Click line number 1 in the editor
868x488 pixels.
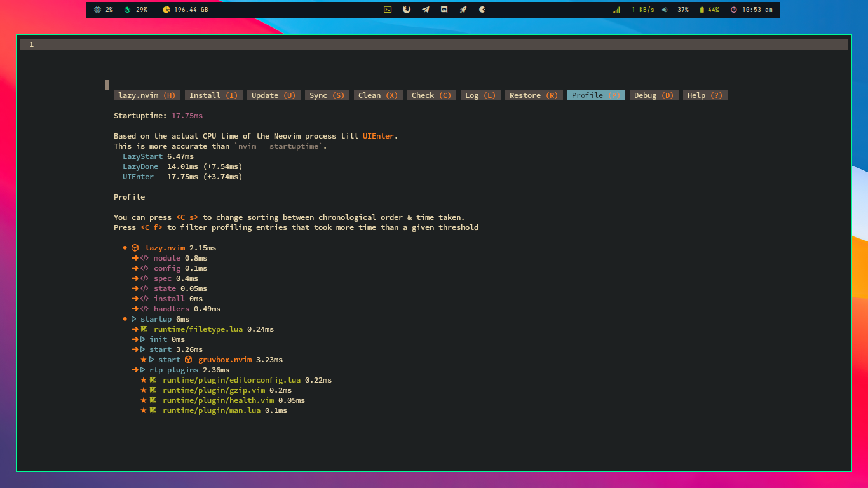click(x=31, y=44)
